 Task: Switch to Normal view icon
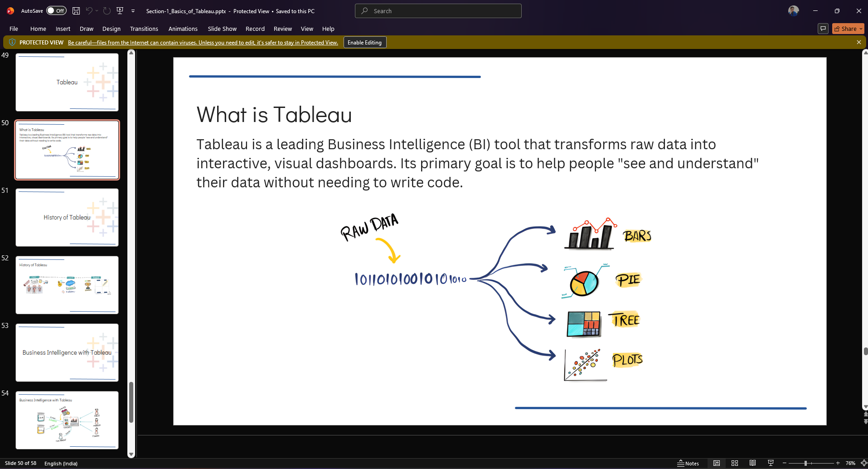coord(717,463)
